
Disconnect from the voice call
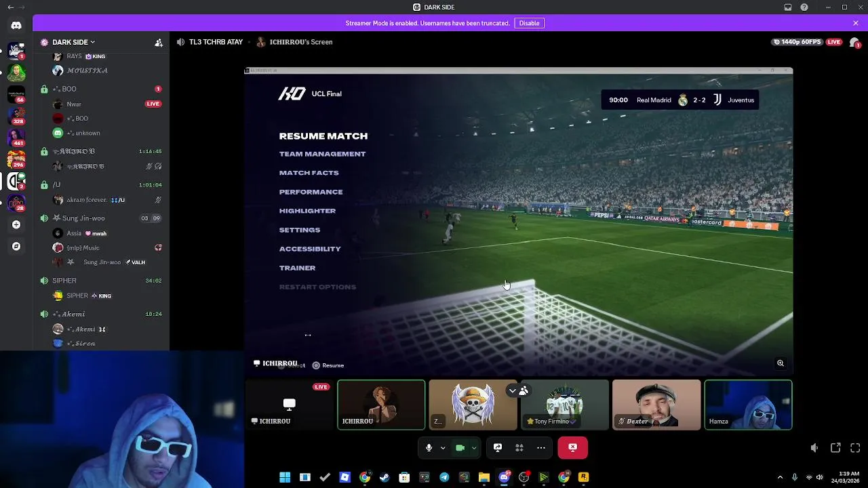(x=572, y=447)
